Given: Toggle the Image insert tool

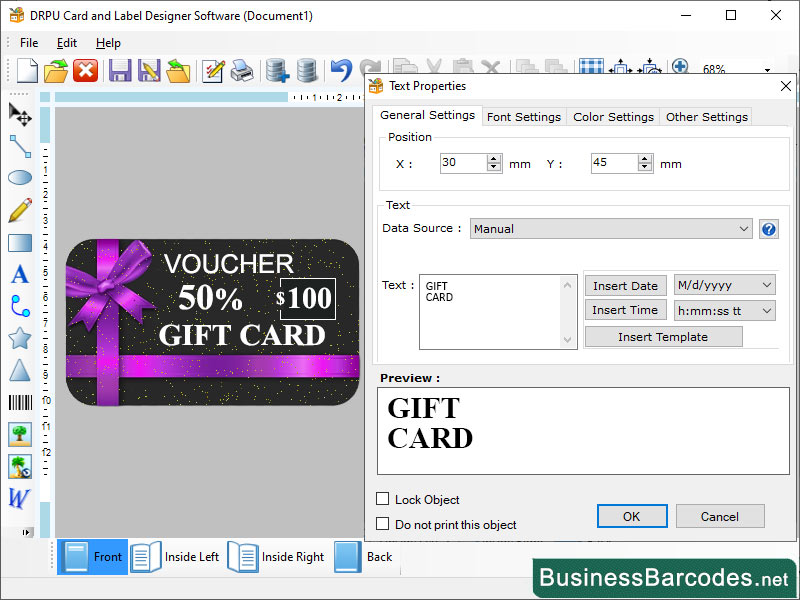Looking at the screenshot, I should (21, 434).
